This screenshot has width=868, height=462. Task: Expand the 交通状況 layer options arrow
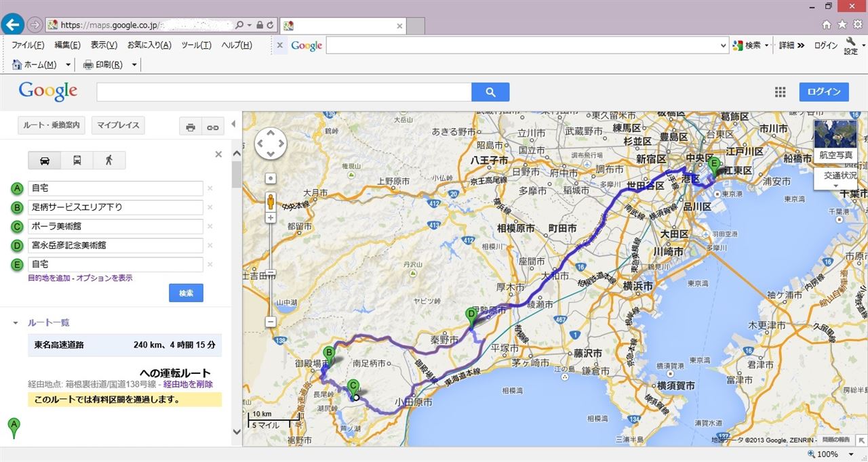click(x=835, y=186)
